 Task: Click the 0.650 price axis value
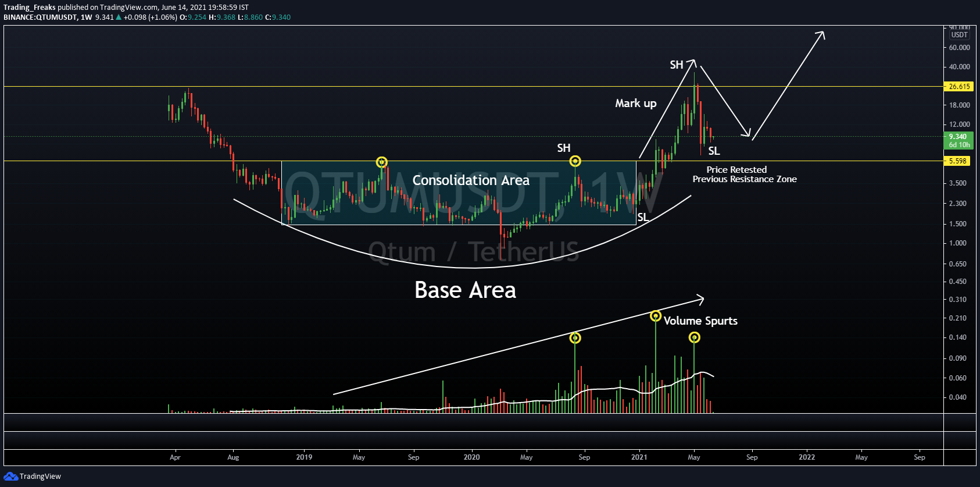pos(958,264)
